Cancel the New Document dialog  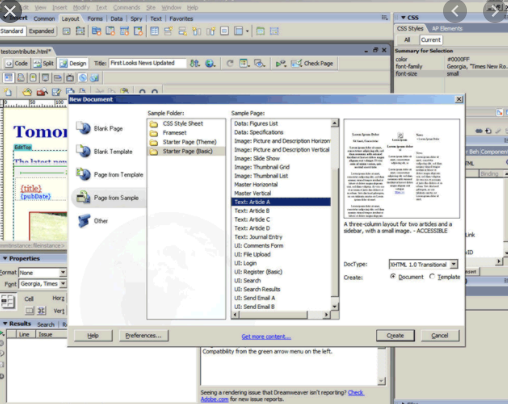[440, 336]
